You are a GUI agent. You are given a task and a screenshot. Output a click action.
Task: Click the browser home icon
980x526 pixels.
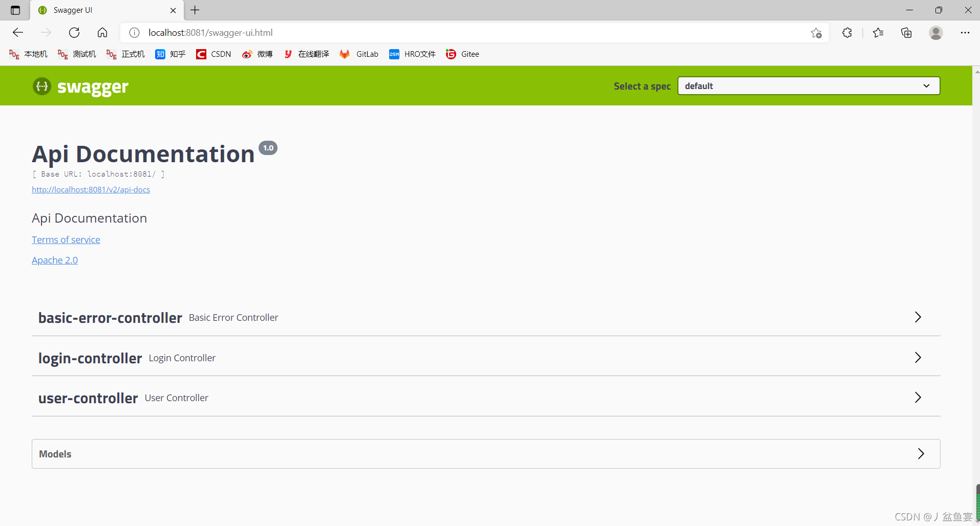(102, 32)
